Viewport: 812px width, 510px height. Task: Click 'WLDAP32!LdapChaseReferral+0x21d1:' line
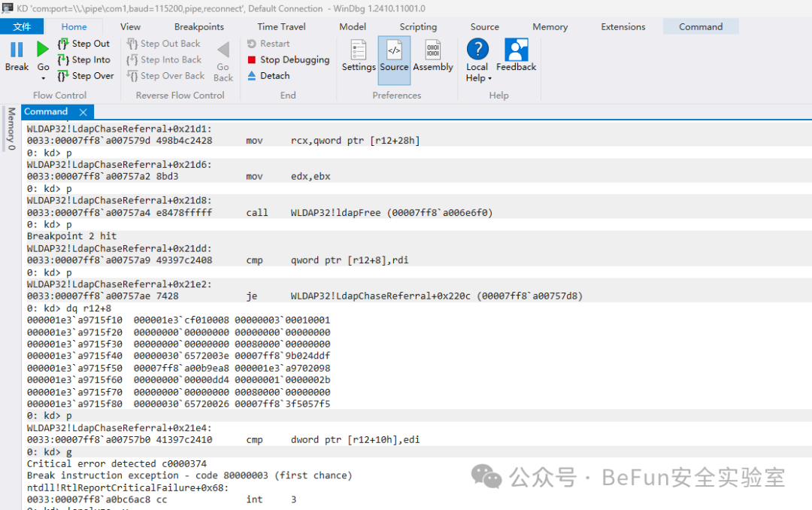click(119, 129)
